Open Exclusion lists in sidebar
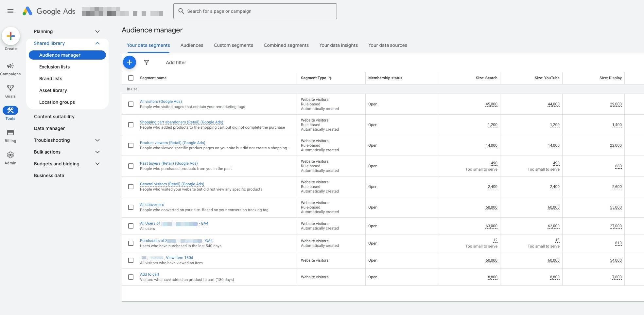644x315 pixels. click(54, 67)
